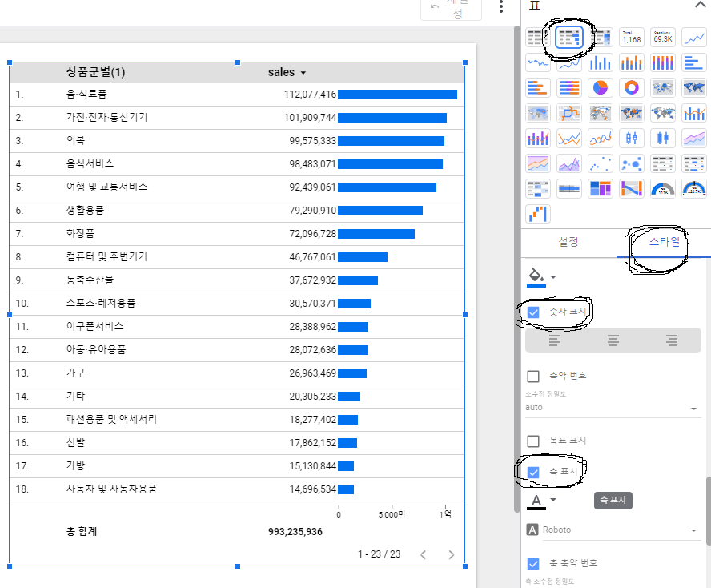Switch to the '설정' tab
Viewport: 711px width, 588px height.
tap(568, 241)
